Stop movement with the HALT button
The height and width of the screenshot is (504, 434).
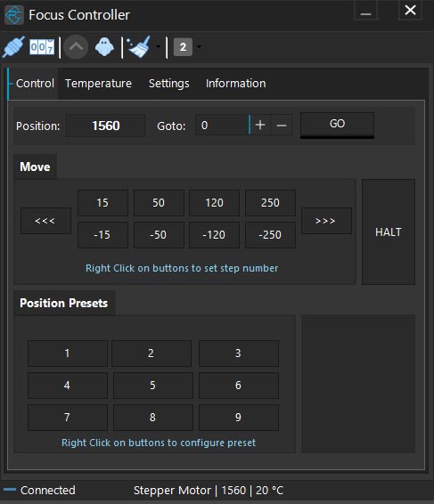pyautogui.click(x=389, y=232)
